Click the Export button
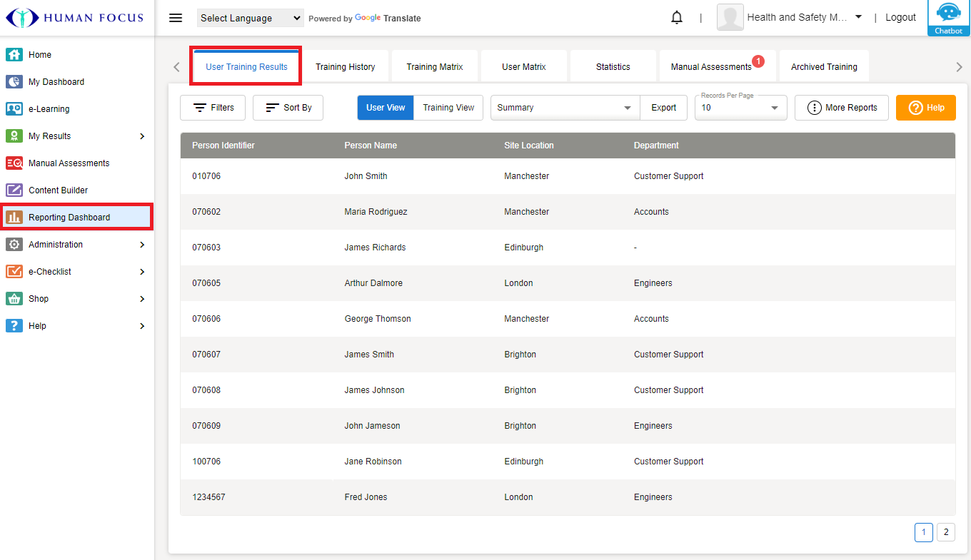The height and width of the screenshot is (560, 971). tap(663, 108)
